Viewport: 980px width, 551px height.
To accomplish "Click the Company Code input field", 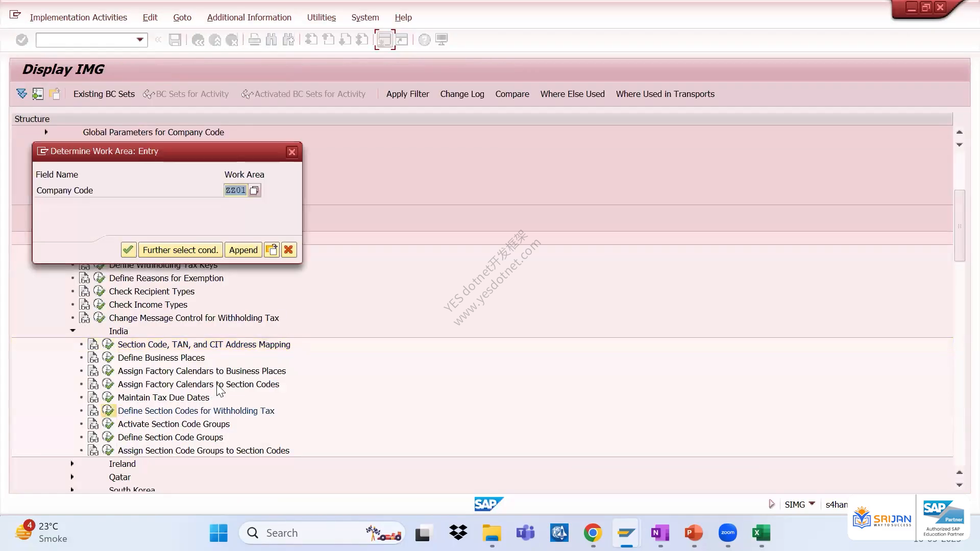I will click(x=235, y=190).
